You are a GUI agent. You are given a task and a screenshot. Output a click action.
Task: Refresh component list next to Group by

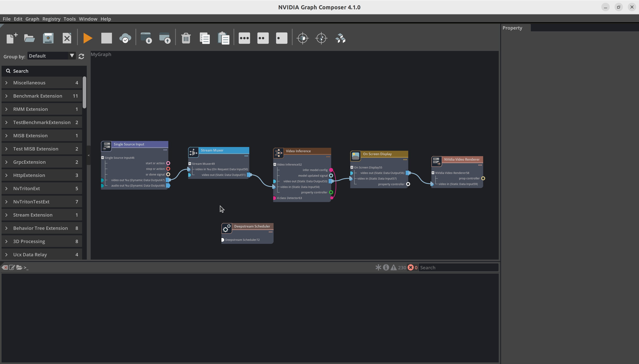pos(81,56)
